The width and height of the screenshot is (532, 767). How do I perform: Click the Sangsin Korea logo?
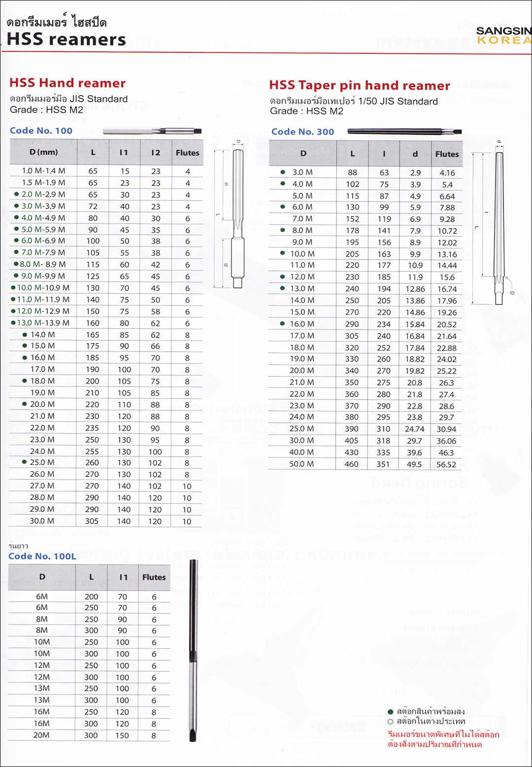click(503, 35)
